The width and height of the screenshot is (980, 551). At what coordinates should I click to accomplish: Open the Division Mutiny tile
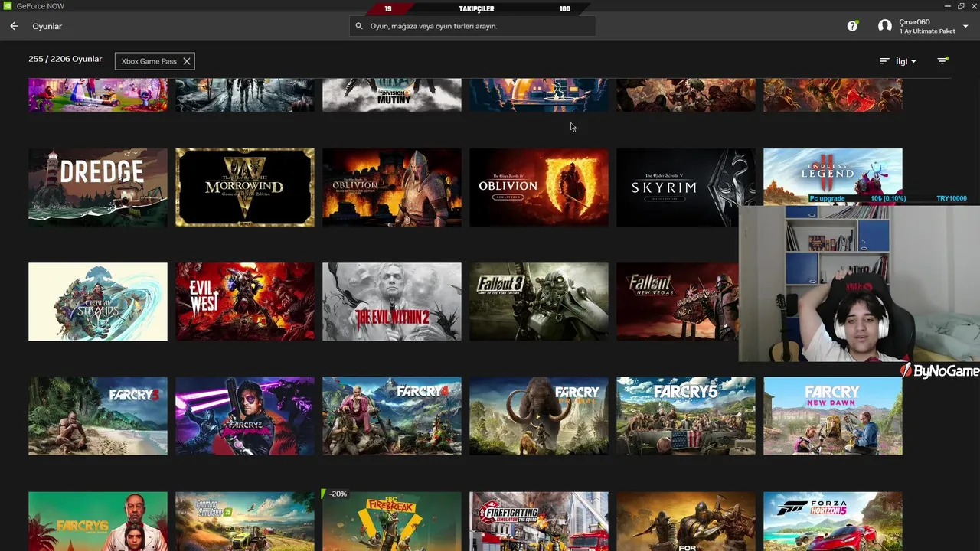392,95
